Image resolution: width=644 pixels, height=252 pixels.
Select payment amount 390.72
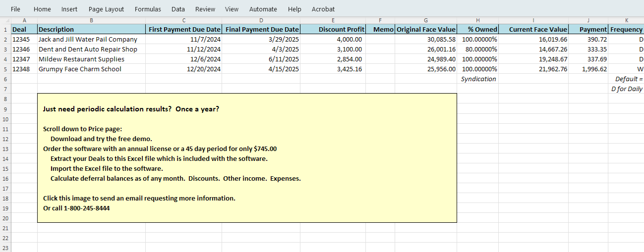(x=588, y=39)
